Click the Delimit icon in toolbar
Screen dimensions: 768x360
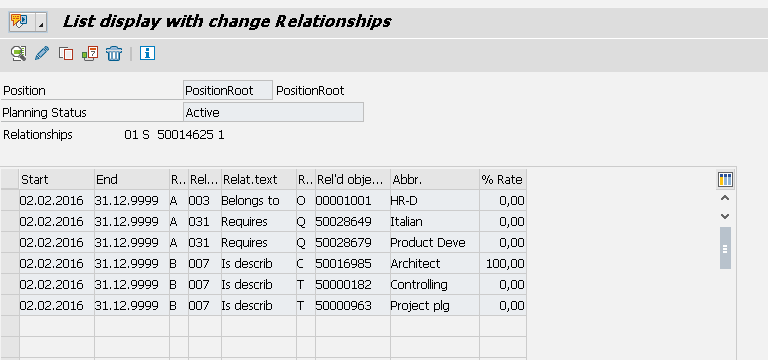[x=90, y=53]
